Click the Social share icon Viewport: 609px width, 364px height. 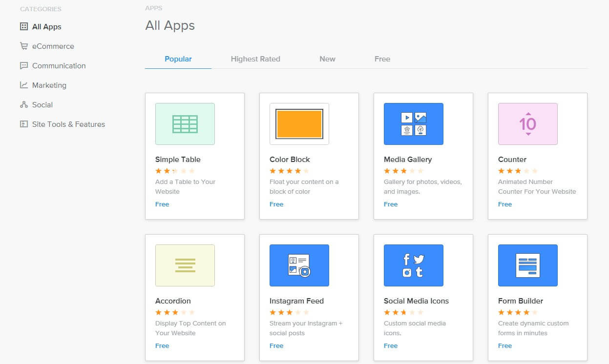(x=23, y=104)
